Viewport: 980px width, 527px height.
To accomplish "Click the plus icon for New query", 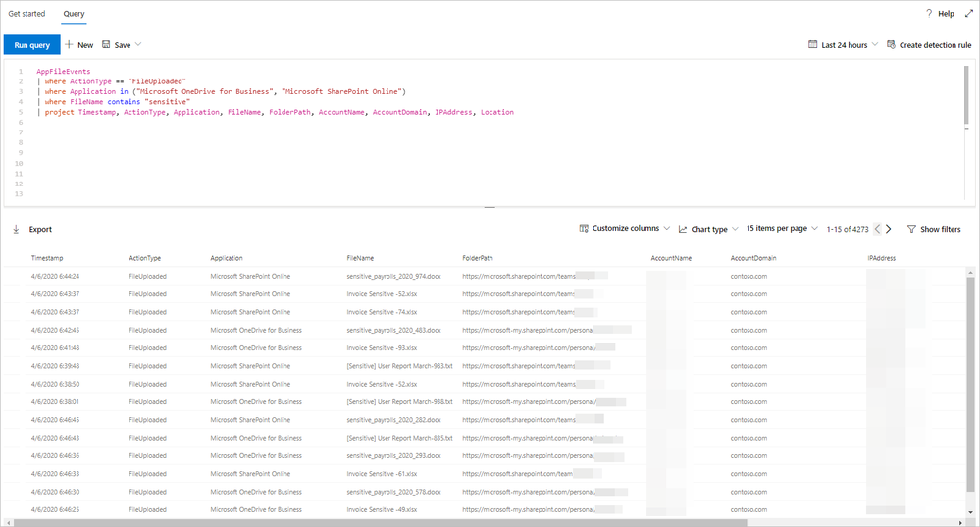I will pyautogui.click(x=70, y=44).
